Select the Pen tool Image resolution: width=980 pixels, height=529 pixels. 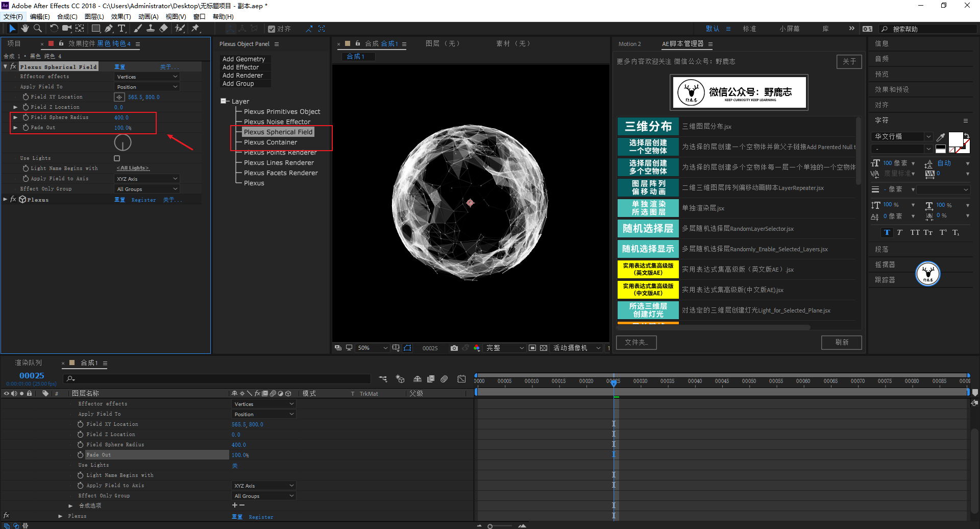pyautogui.click(x=109, y=29)
